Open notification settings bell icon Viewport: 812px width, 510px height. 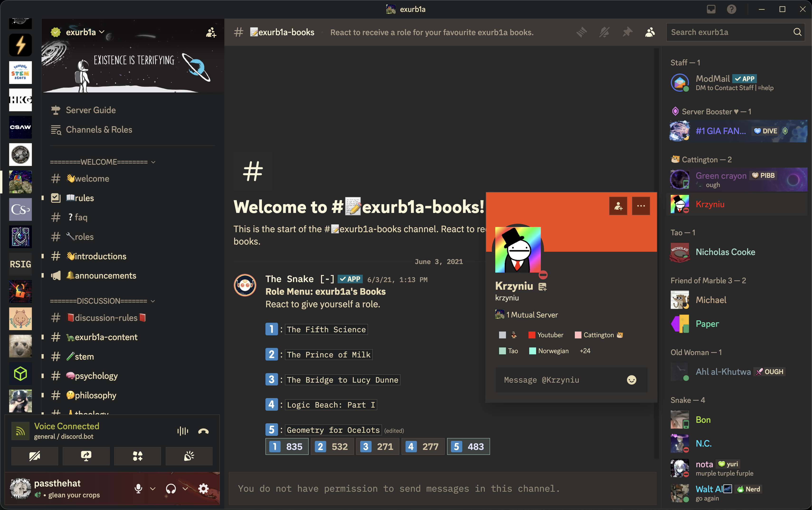[x=604, y=32]
